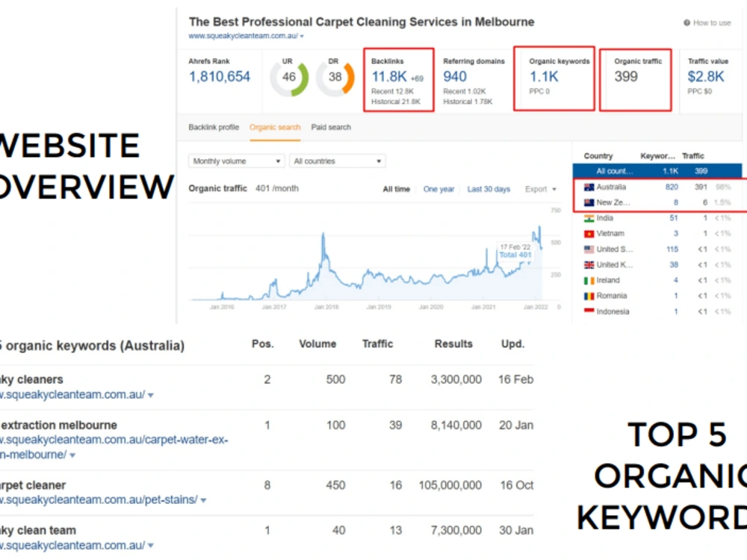The image size is (747, 560).
Task: Click the 401 /month traffic label
Action: [277, 189]
